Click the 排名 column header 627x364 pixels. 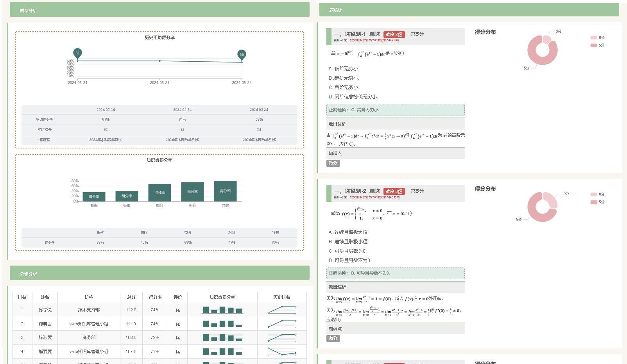pos(22,297)
